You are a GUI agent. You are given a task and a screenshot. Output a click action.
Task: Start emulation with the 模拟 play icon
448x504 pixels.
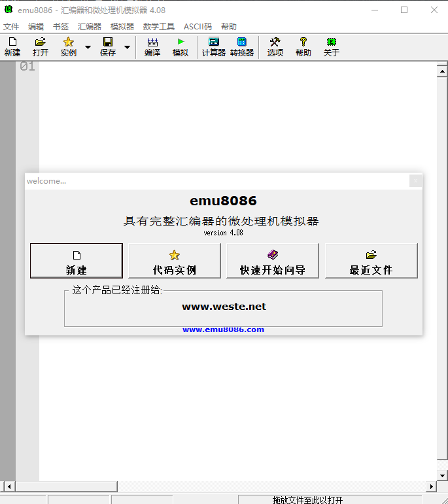181,47
